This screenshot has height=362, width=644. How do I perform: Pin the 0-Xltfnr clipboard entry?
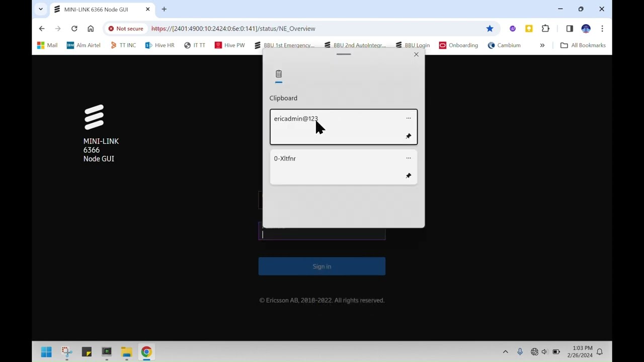(x=409, y=175)
